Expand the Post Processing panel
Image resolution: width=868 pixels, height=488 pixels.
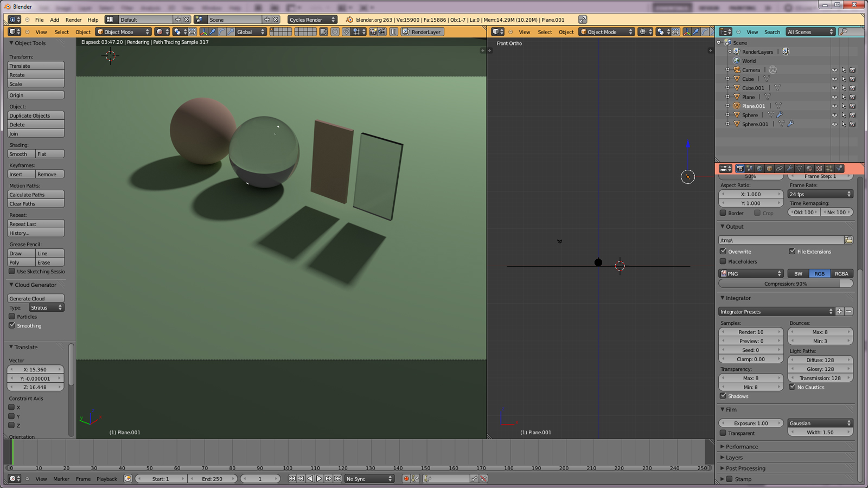pyautogui.click(x=745, y=468)
